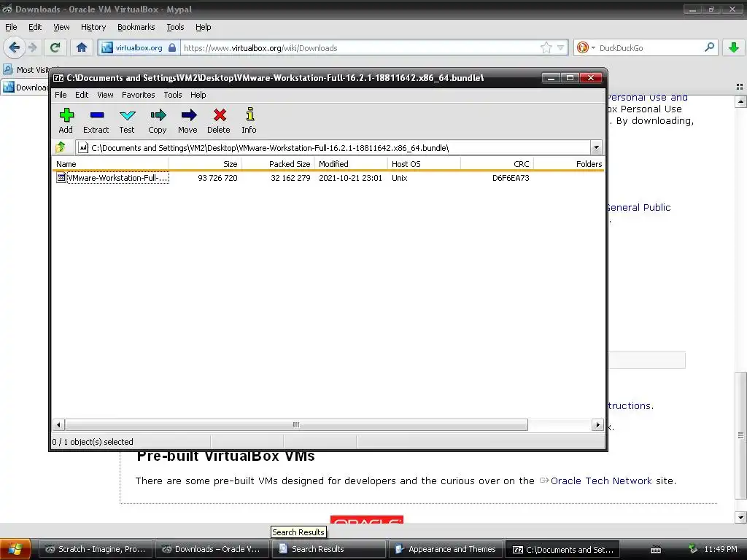Open the browser File menu

tap(11, 27)
